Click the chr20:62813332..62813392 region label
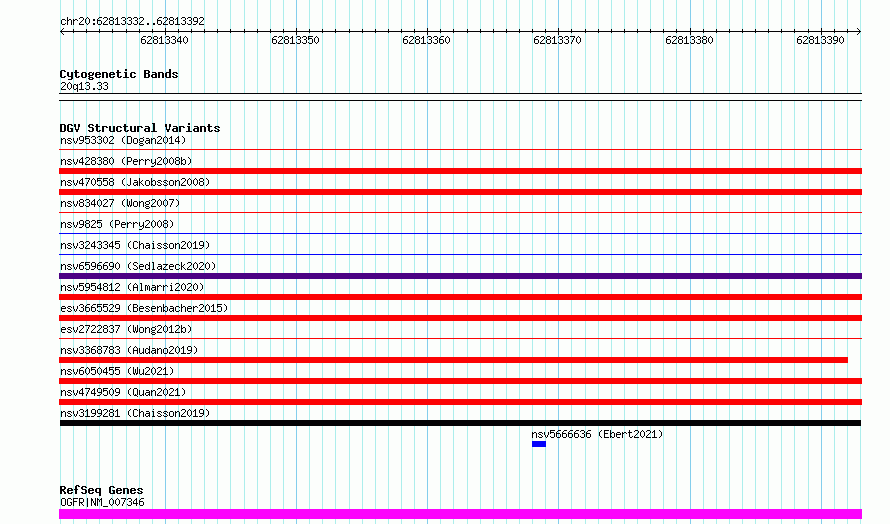 [x=132, y=21]
